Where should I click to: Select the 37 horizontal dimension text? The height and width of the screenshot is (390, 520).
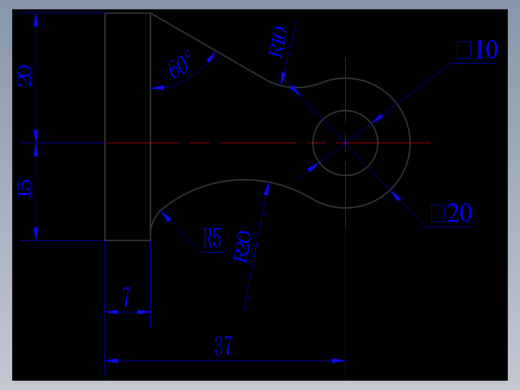click(223, 346)
